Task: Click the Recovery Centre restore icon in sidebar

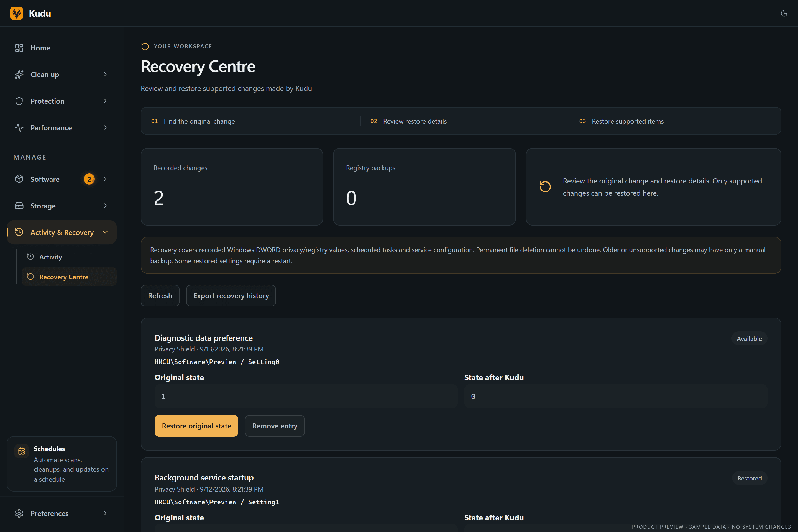Action: pos(30,277)
